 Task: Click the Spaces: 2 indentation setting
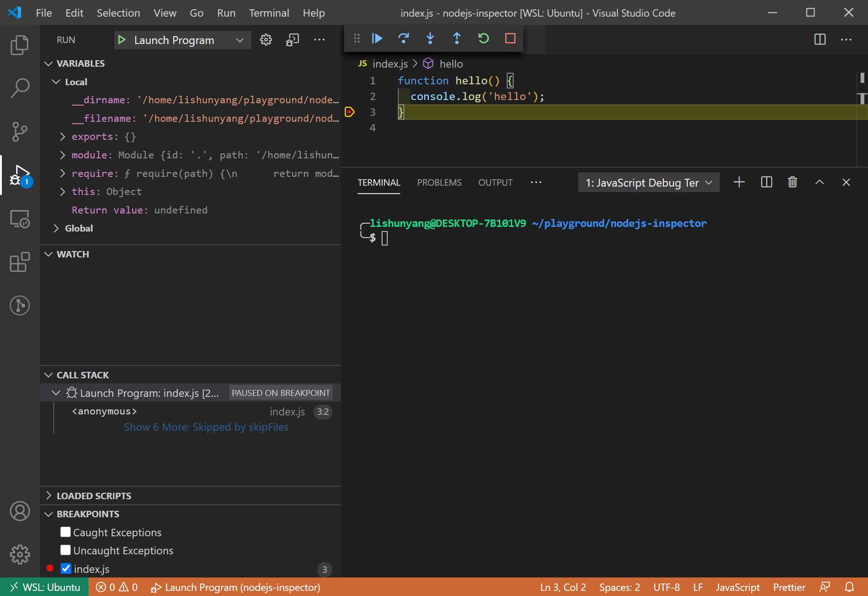click(619, 587)
